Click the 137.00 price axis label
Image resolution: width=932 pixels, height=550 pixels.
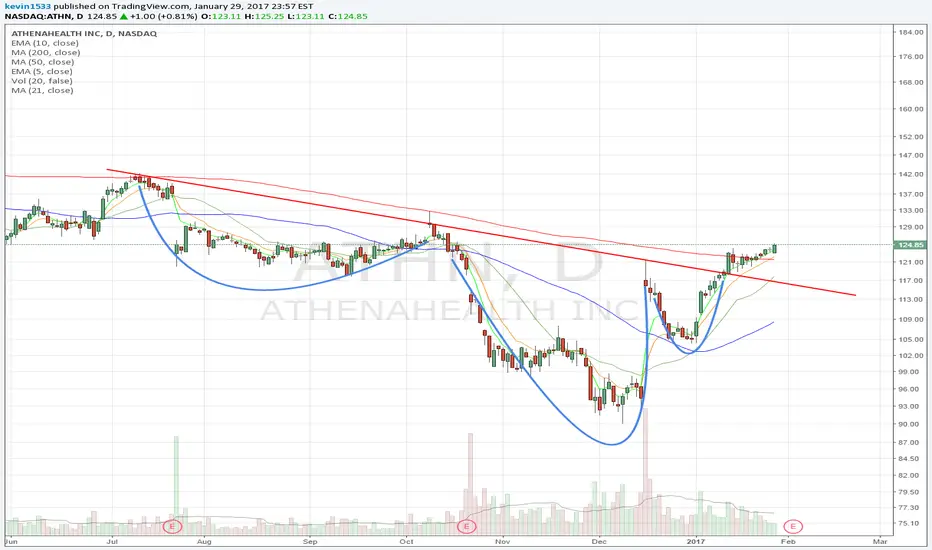click(911, 194)
